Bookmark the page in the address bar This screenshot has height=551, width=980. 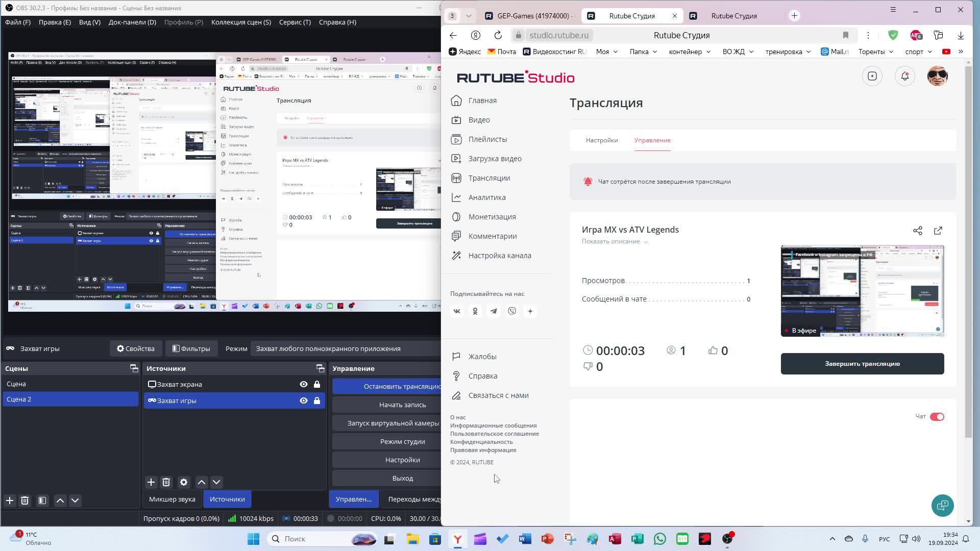[x=846, y=35]
